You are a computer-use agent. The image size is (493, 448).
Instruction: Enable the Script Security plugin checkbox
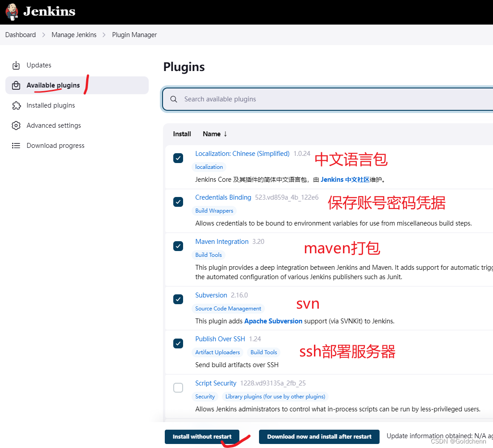point(178,388)
